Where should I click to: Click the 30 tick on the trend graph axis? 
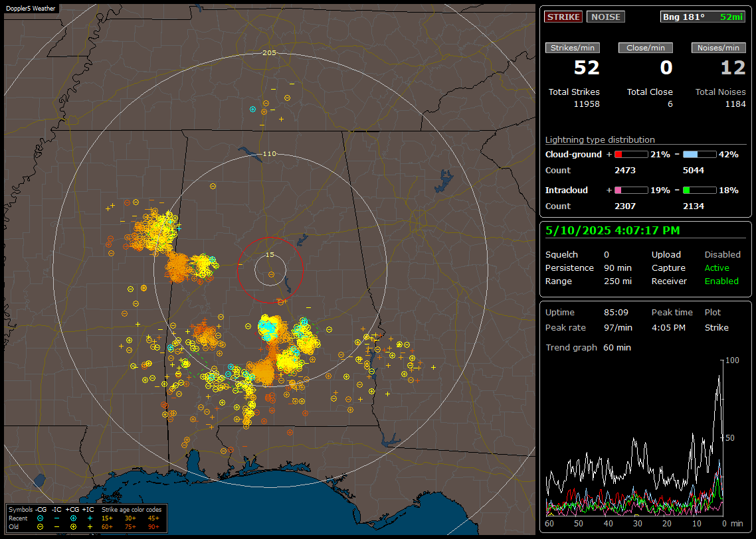click(637, 524)
